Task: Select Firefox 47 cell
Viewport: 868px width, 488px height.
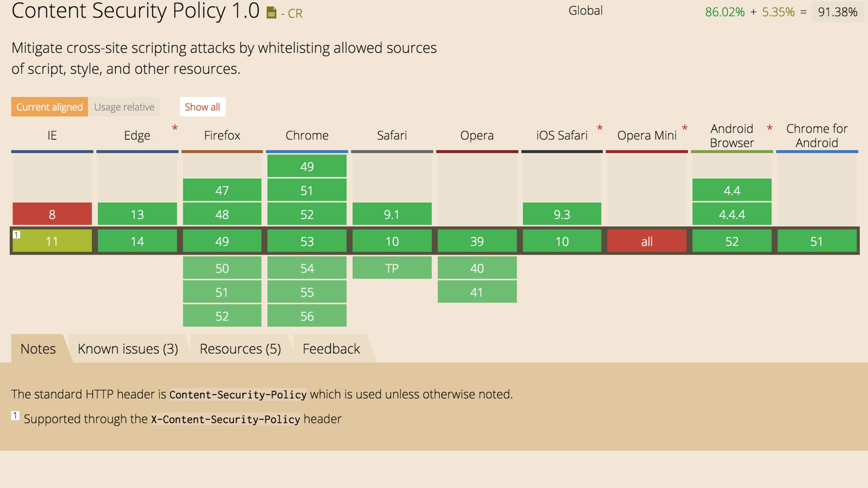Action: point(222,190)
